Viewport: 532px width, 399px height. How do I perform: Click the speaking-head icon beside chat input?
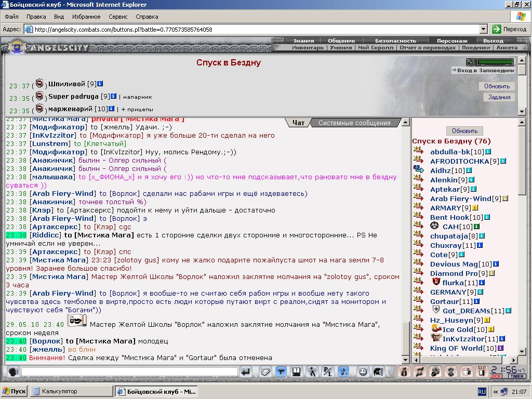13,372
